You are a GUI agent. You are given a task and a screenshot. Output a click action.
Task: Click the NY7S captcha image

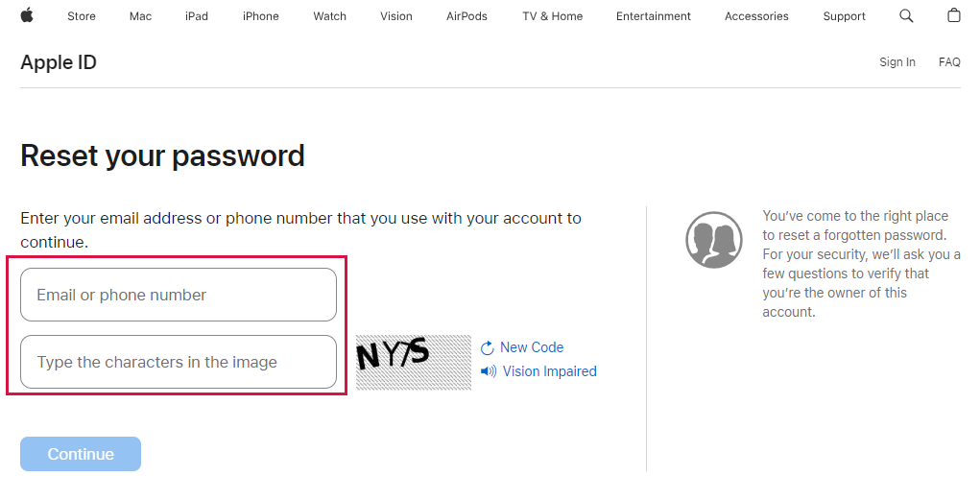[x=414, y=363]
